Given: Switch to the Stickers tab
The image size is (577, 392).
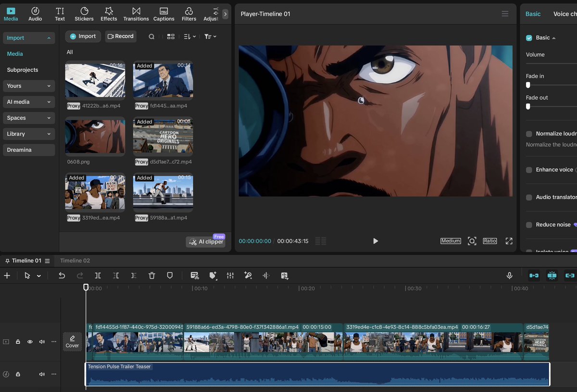Looking at the screenshot, I should point(84,14).
